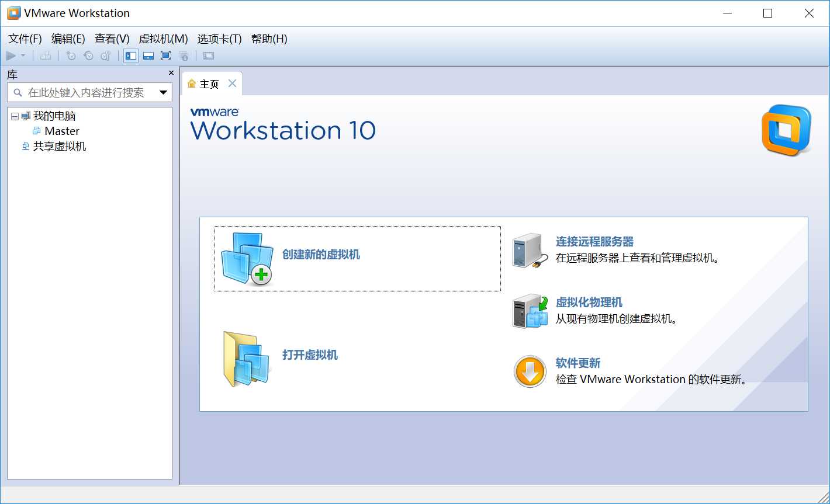Click the revert to snapshot toolbar icon

(x=89, y=55)
